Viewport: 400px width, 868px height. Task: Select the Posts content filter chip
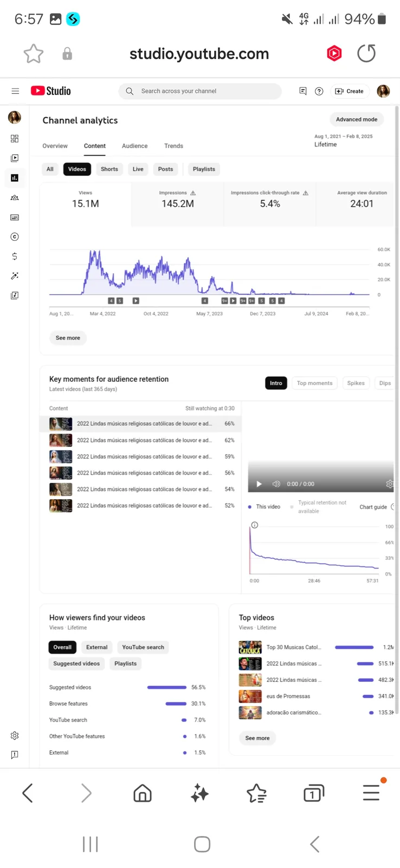click(x=166, y=169)
